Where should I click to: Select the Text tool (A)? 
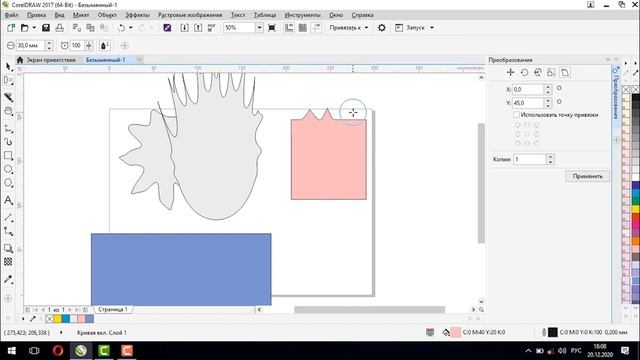8,200
